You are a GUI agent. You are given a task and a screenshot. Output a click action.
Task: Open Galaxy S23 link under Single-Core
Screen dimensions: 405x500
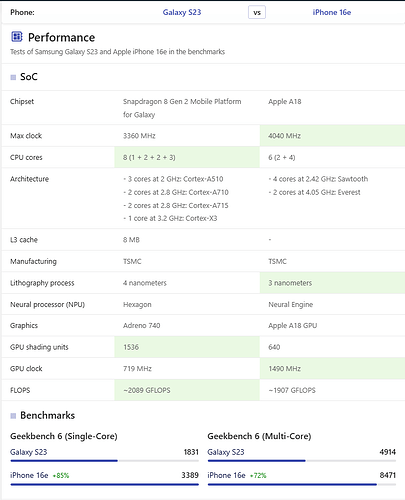click(28, 452)
